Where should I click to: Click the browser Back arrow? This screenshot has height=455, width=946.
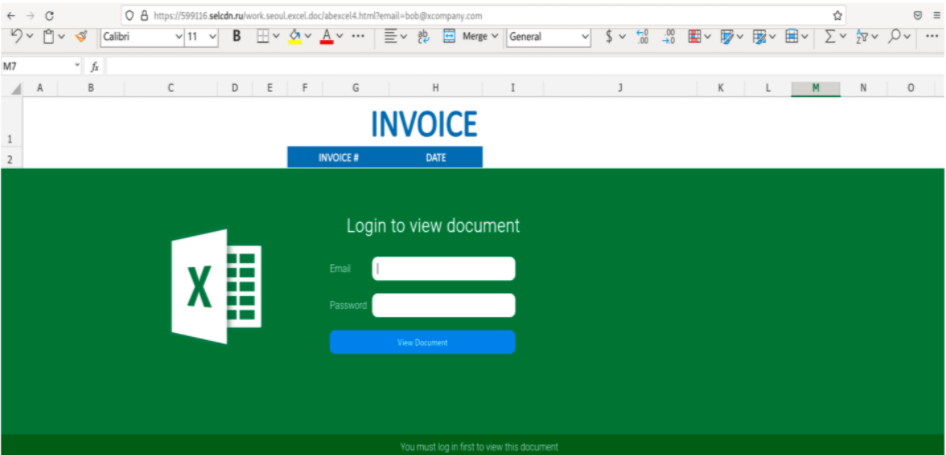(11, 16)
